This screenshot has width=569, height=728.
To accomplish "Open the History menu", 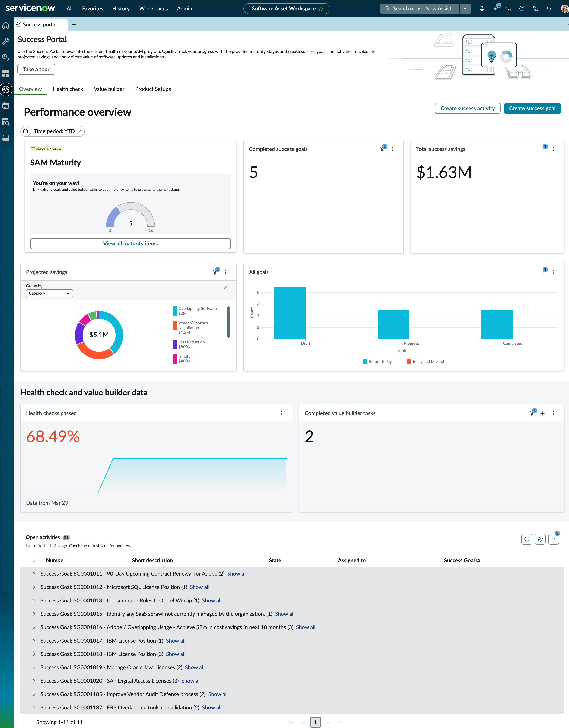I will [121, 9].
